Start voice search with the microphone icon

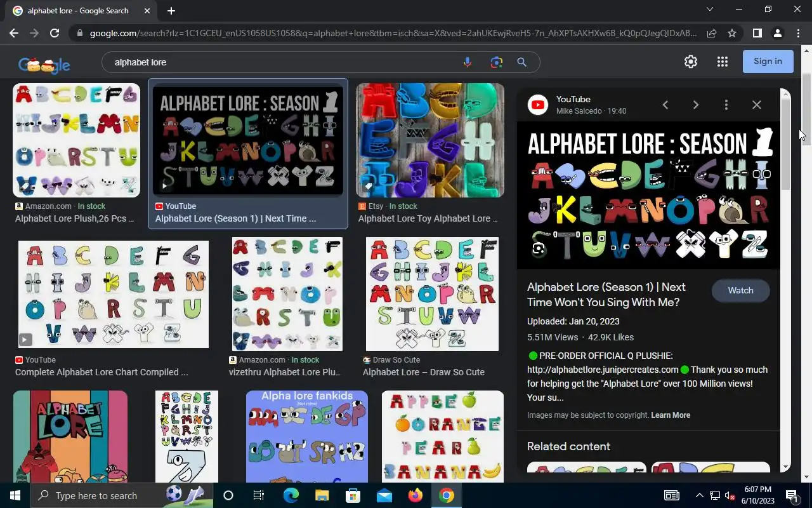468,62
